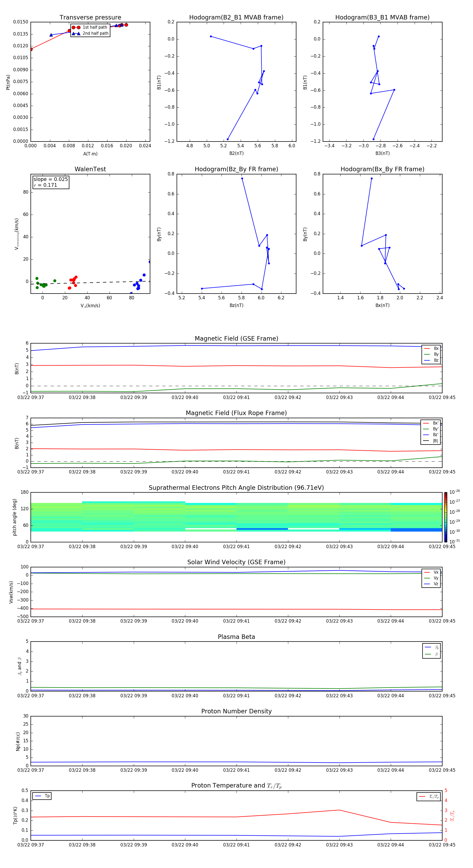Click the Bz legend entry in GSE plot
The width and height of the screenshot is (473, 868).
click(431, 361)
